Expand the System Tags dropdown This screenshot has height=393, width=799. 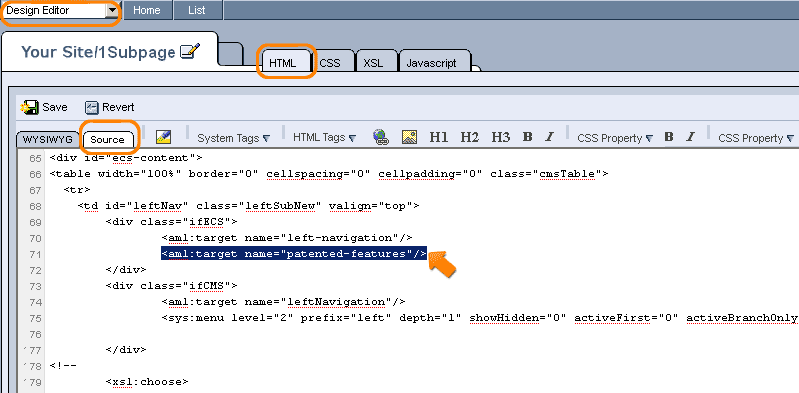click(233, 138)
